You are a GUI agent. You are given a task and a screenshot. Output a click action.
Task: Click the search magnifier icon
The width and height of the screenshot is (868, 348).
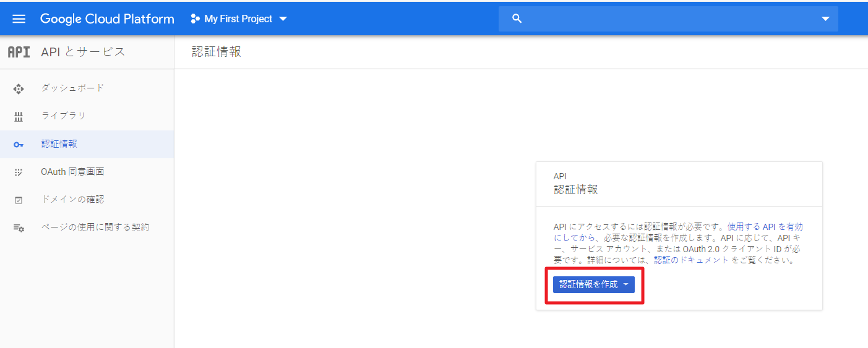click(517, 19)
